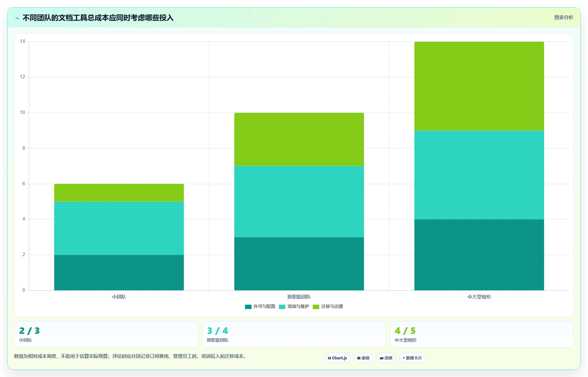Select the 数据卡片 chip
This screenshot has height=377, width=588.
(412, 358)
